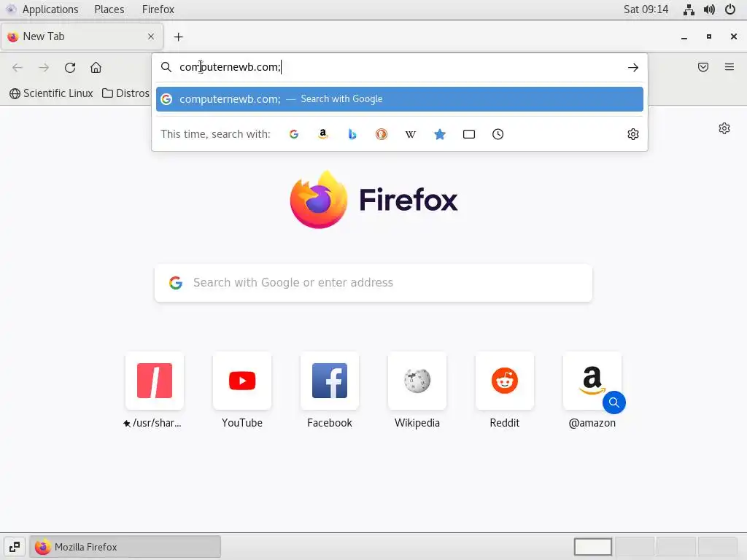Click the magnifier icon in the address bar
Viewport: 747px width, 560px height.
(x=166, y=67)
